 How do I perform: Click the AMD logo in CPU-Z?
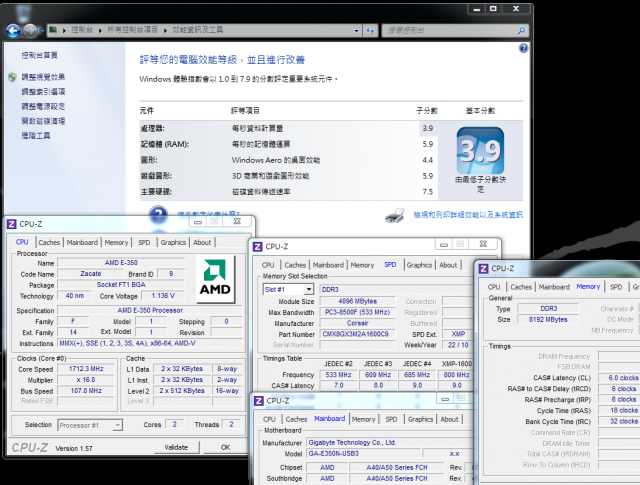pyautogui.click(x=215, y=279)
